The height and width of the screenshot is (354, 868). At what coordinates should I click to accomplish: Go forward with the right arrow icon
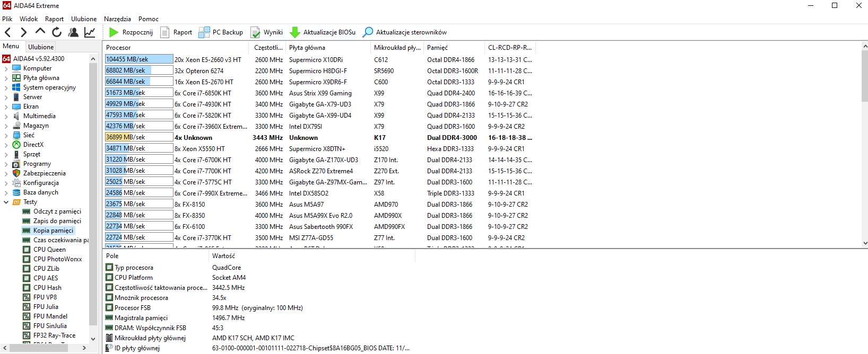pos(23,32)
